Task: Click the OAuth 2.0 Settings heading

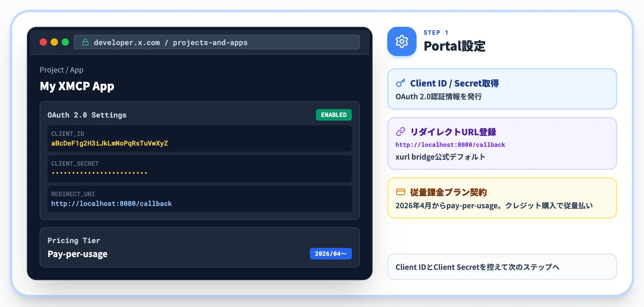Action: click(87, 115)
